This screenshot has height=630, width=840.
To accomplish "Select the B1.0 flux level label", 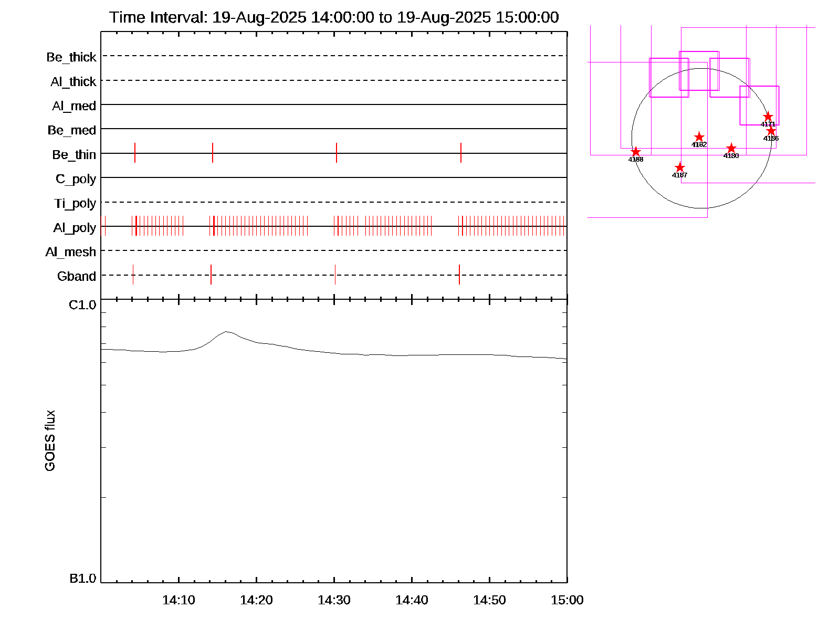I will click(x=83, y=579).
